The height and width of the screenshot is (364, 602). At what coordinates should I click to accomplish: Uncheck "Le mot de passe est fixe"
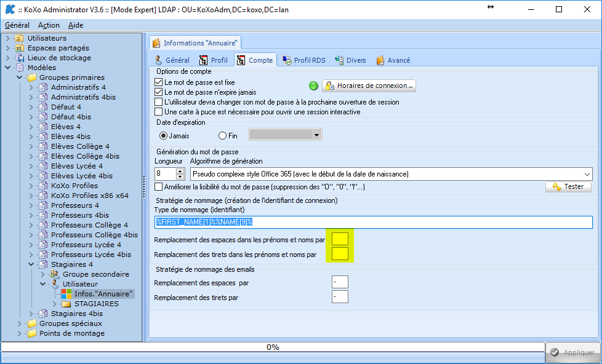[159, 82]
